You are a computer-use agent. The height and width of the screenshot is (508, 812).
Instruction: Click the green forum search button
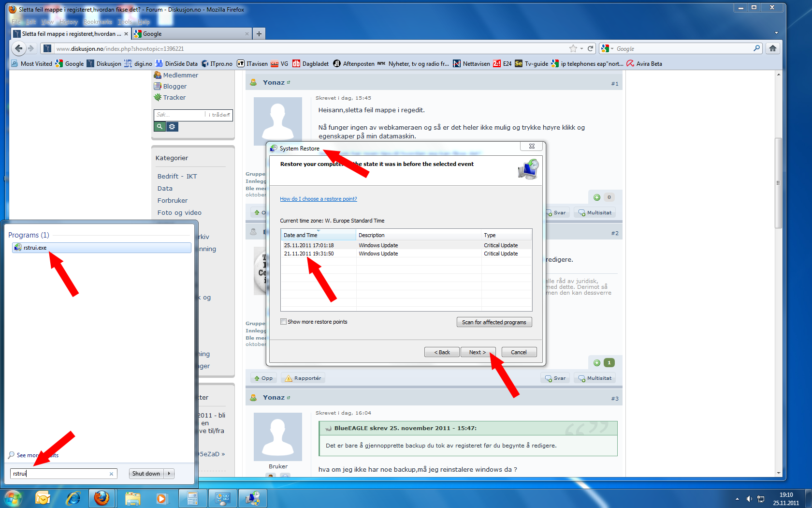click(159, 127)
